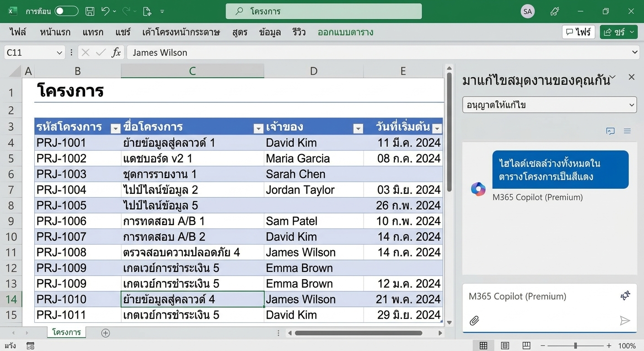This screenshot has width=644, height=351.
Task: Click the cell Sam Patel
Action: coord(314,221)
